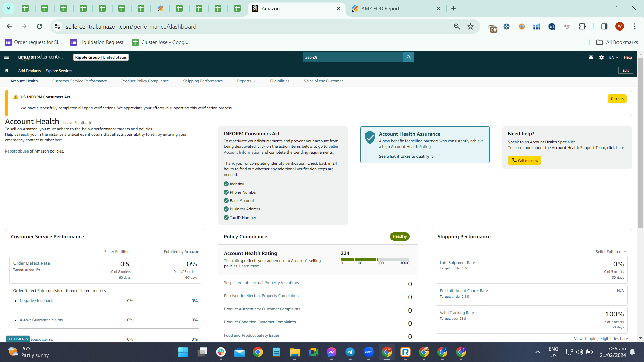The height and width of the screenshot is (362, 644).
Task: Open the Chrome profile avatar W
Action: point(620,26)
